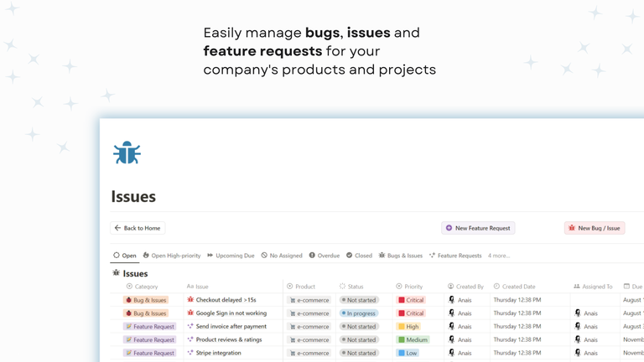Click the bug icon on Checkout delayed row
Image resolution: width=644 pixels, height=362 pixels.
[x=190, y=300]
